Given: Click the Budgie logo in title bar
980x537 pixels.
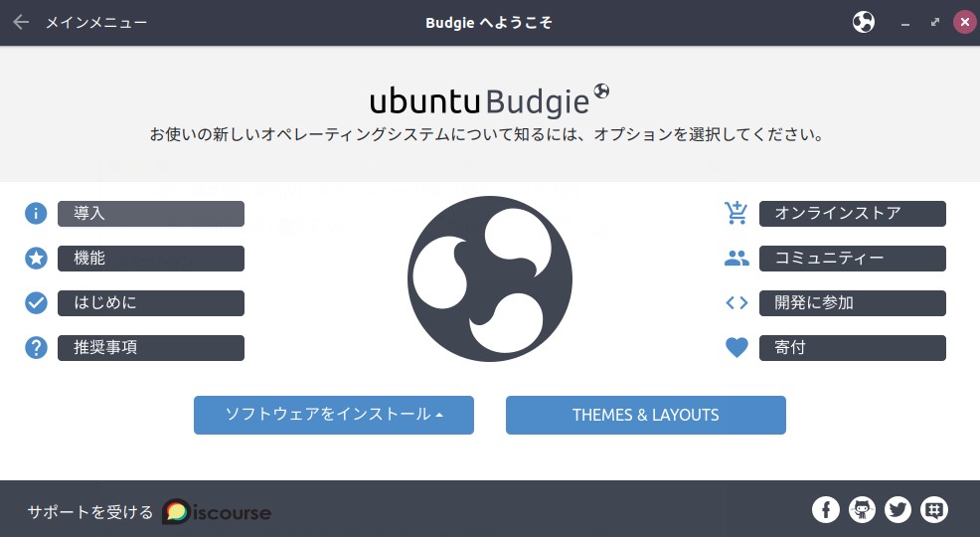Looking at the screenshot, I should [x=863, y=23].
